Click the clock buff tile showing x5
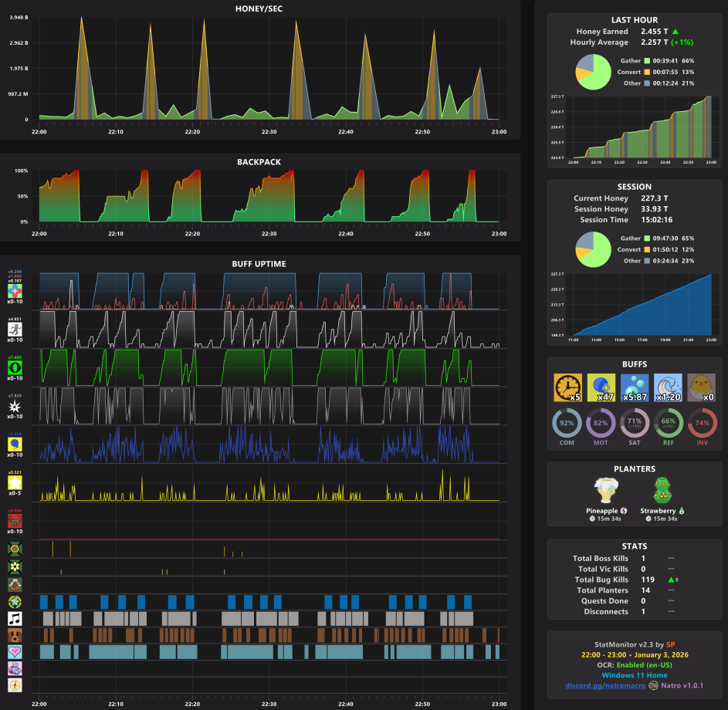The width and height of the screenshot is (728, 710). 567,387
